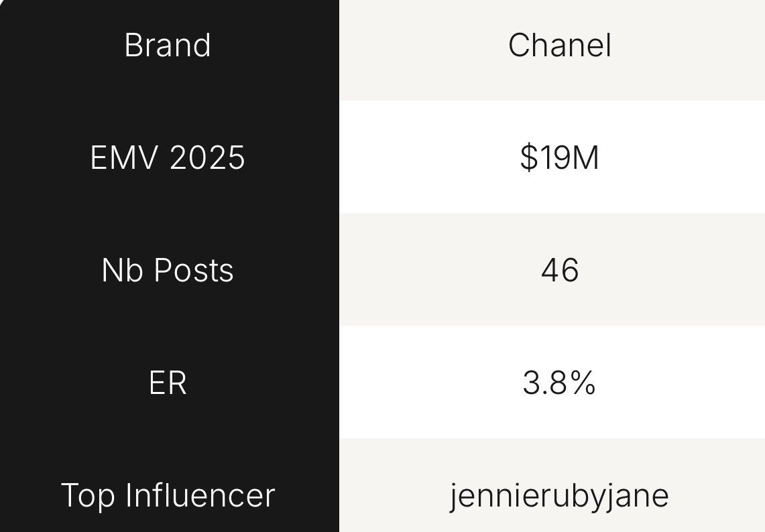The width and height of the screenshot is (765, 532).
Task: Click the word Posts in the label
Action: [194, 270]
